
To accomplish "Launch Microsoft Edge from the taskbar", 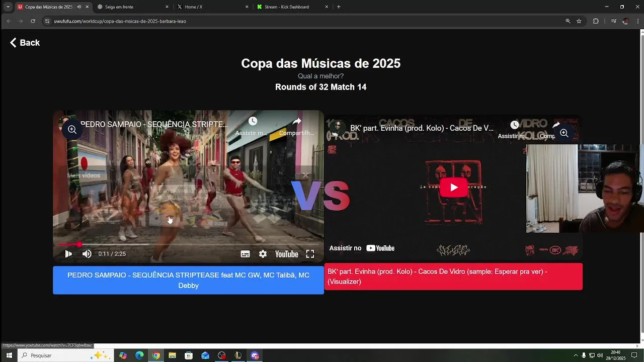I will click(139, 355).
